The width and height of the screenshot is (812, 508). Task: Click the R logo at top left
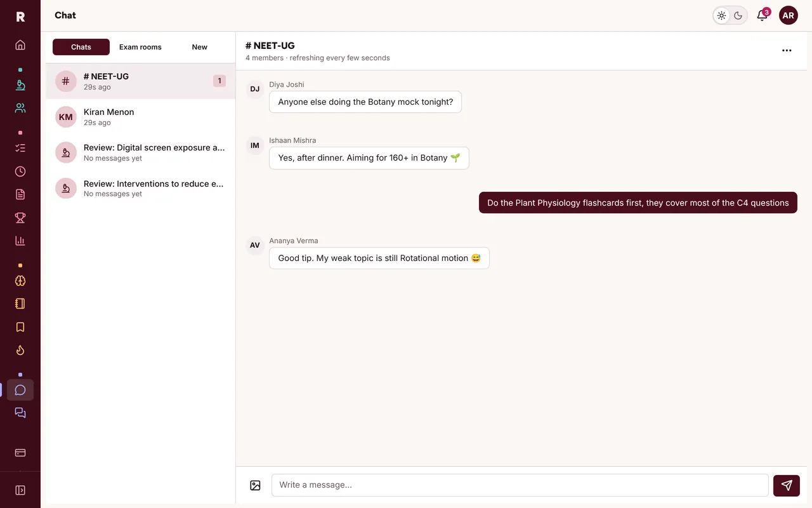click(20, 17)
